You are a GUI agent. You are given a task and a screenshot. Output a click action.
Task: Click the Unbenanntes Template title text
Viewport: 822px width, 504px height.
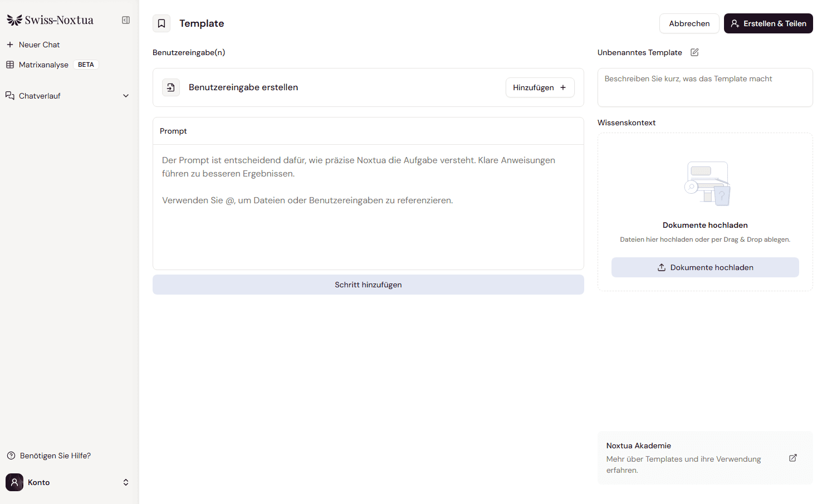point(640,52)
